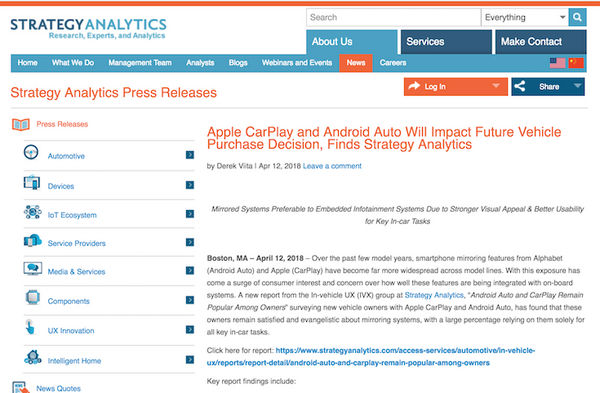Expand the IoT Ecosystem row arrow

[x=190, y=214]
